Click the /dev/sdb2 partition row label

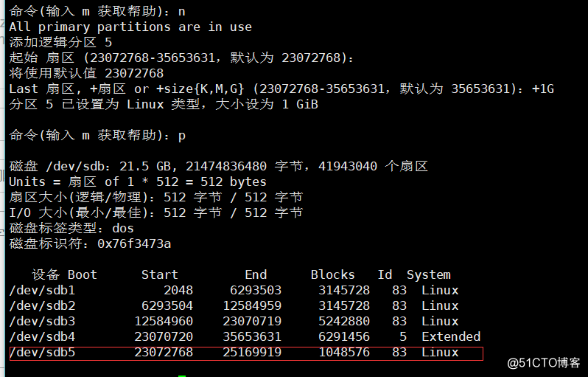(42, 306)
